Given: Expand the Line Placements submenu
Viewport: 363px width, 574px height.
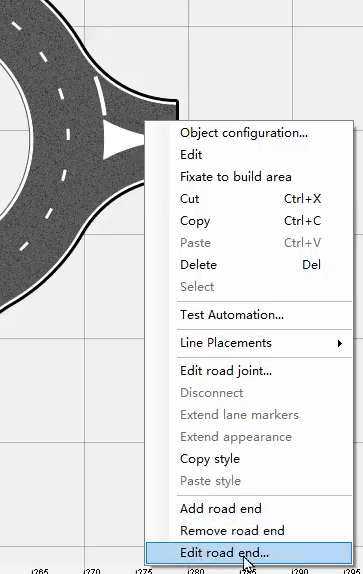Looking at the screenshot, I should [x=249, y=343].
